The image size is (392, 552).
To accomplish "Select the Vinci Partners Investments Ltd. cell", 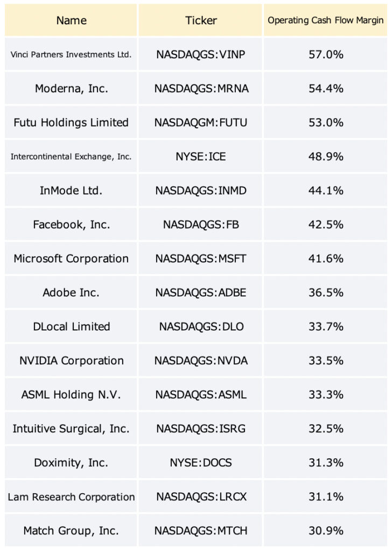I will (71, 54).
